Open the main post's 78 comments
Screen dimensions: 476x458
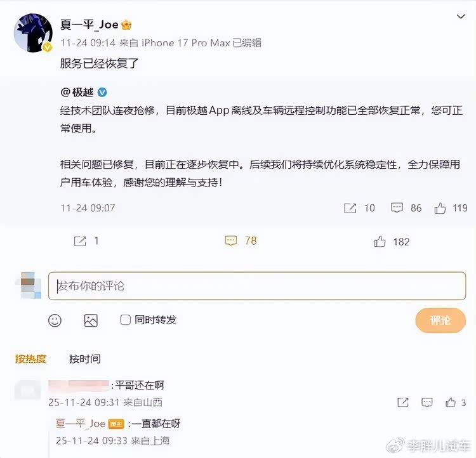241,241
